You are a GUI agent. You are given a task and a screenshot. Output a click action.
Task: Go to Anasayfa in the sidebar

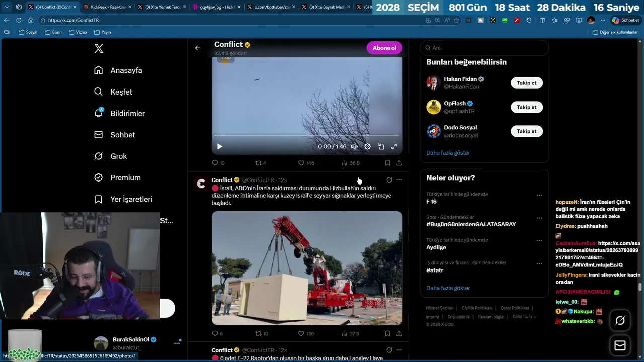click(118, 70)
